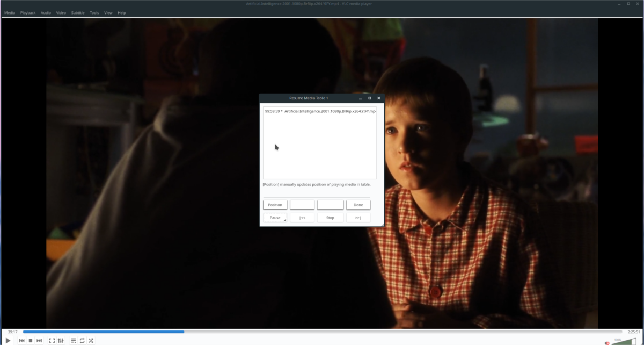Click blank button left of Done
The height and width of the screenshot is (345, 644).
pyautogui.click(x=330, y=205)
